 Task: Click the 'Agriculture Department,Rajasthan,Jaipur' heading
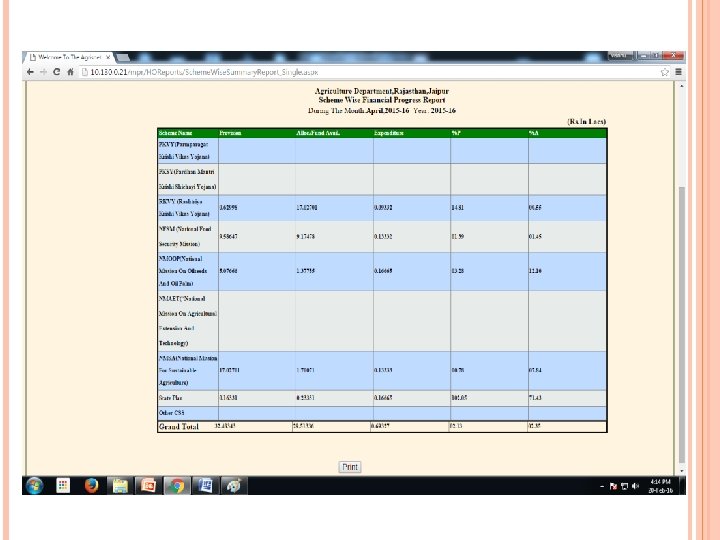click(x=382, y=91)
